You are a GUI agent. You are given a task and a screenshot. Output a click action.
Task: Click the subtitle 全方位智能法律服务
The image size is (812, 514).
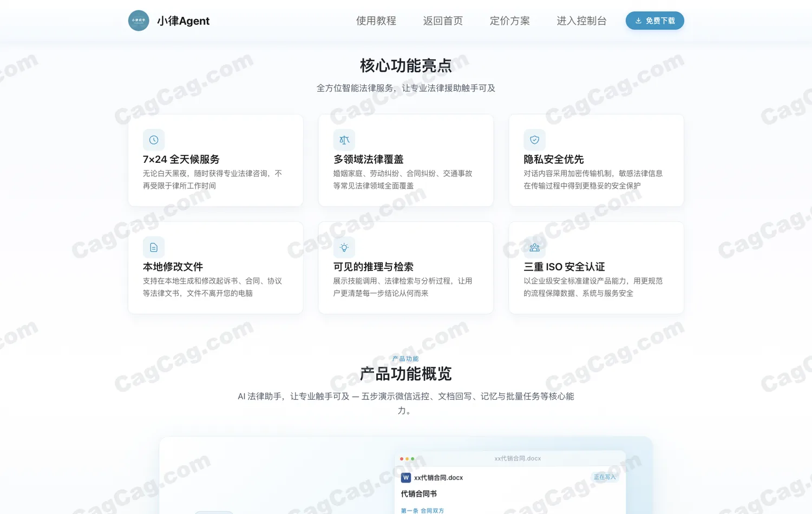tap(406, 88)
